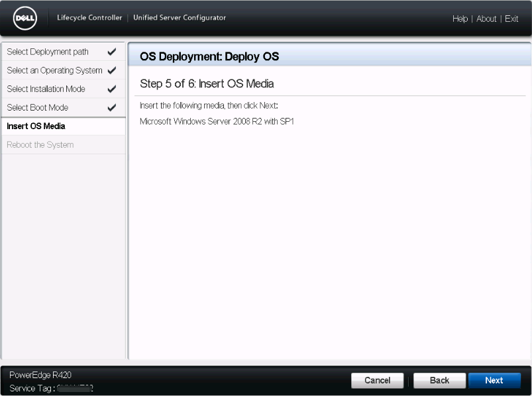Open the Help link in the header
The width and height of the screenshot is (532, 396).
460,19
